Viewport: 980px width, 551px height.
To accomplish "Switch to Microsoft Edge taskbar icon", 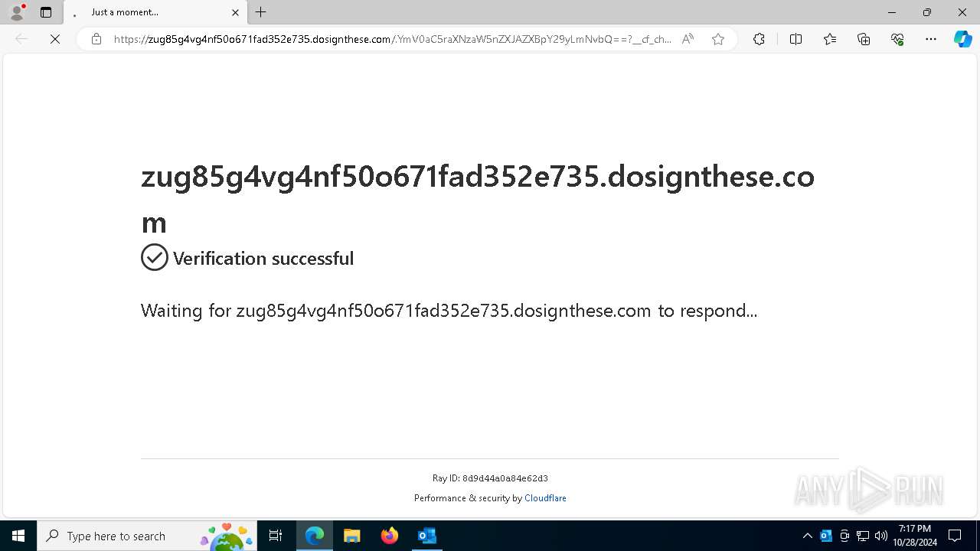I will pos(315,536).
